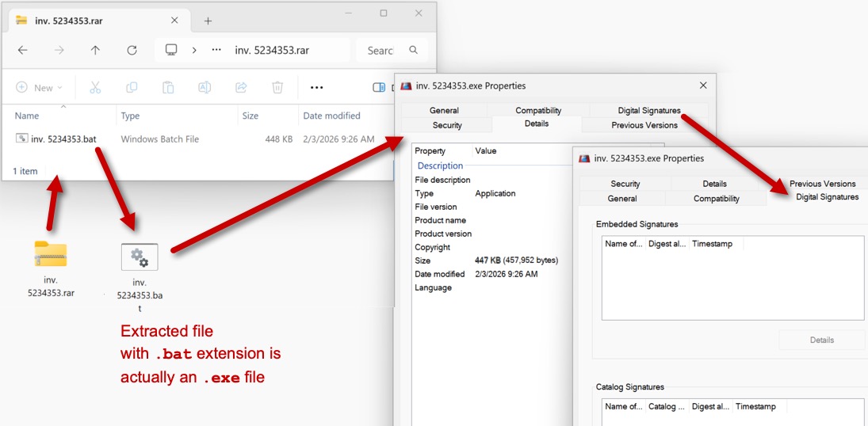Open the See more ellipsis menu
This screenshot has height=426, width=868.
click(317, 87)
